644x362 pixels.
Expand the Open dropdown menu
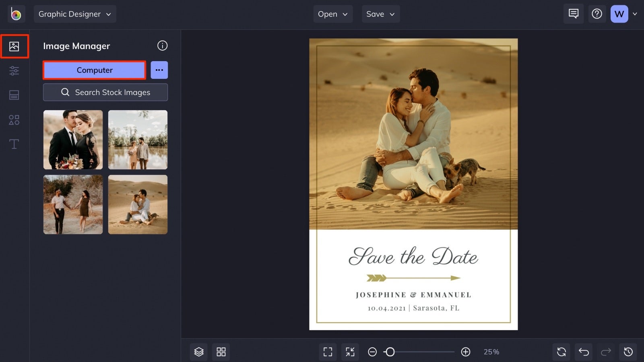pos(333,14)
